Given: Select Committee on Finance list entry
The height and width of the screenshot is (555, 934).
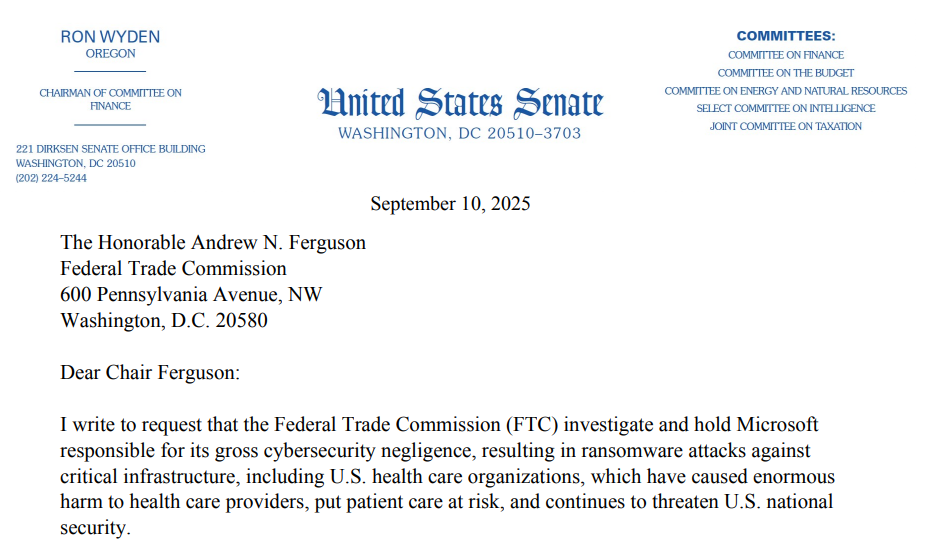Looking at the screenshot, I should point(786,55).
